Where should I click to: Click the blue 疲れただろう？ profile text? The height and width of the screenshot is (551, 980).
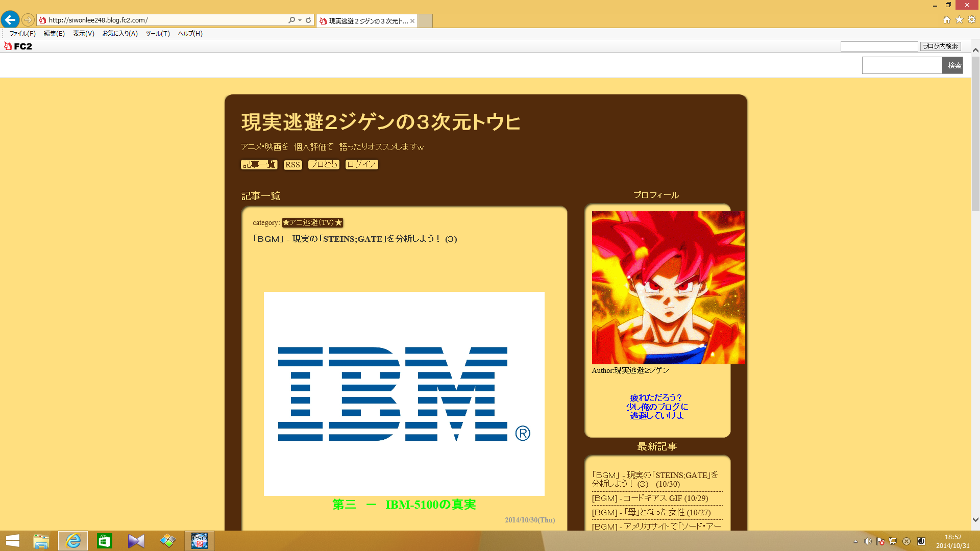click(x=657, y=407)
